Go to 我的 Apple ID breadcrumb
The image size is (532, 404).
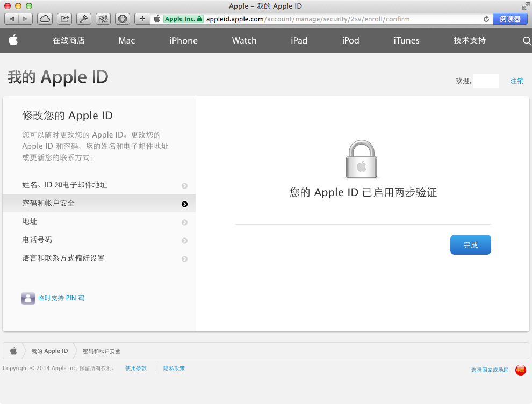[50, 351]
